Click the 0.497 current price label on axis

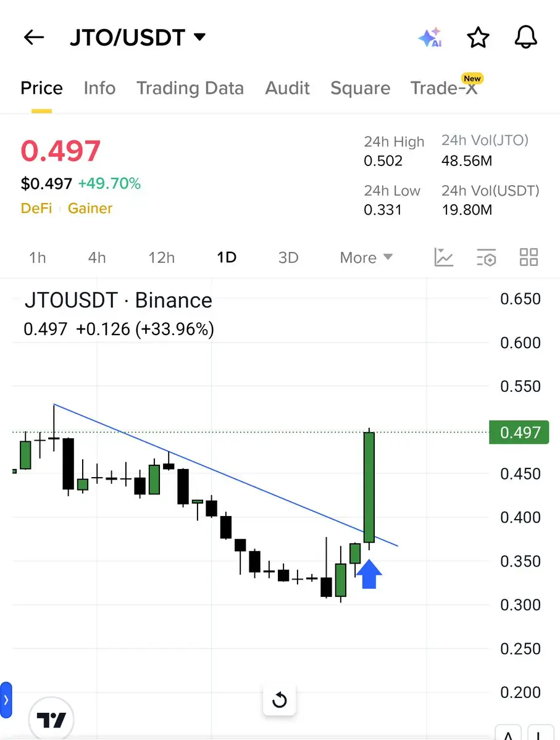point(519,432)
